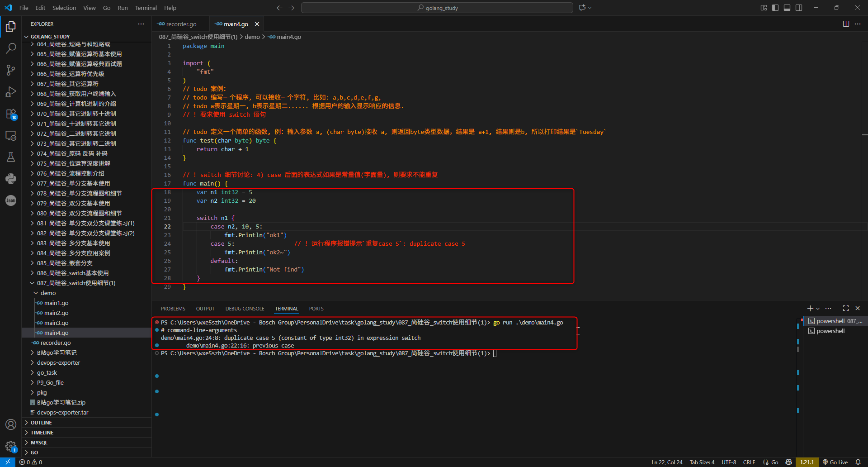Open Explorer Views and More Actions ellipsis

141,24
